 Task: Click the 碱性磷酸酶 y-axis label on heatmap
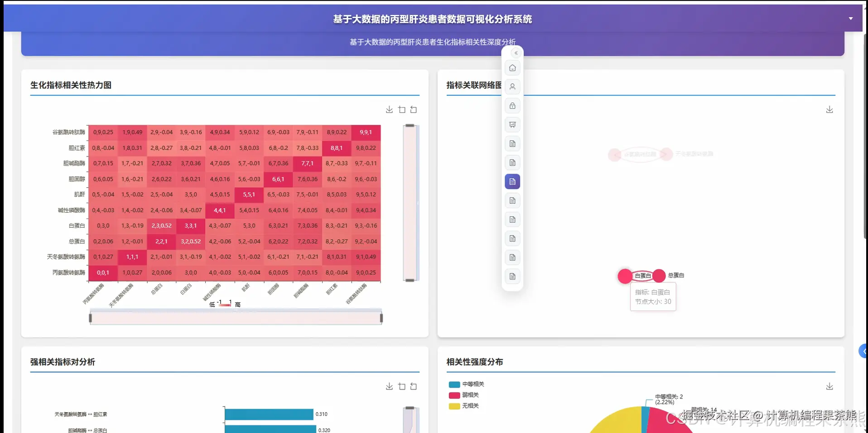(72, 210)
